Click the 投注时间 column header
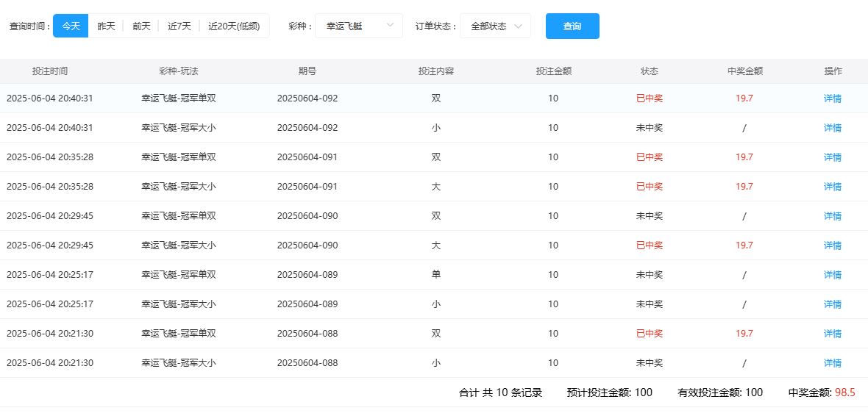This screenshot has width=868, height=416. [x=50, y=71]
